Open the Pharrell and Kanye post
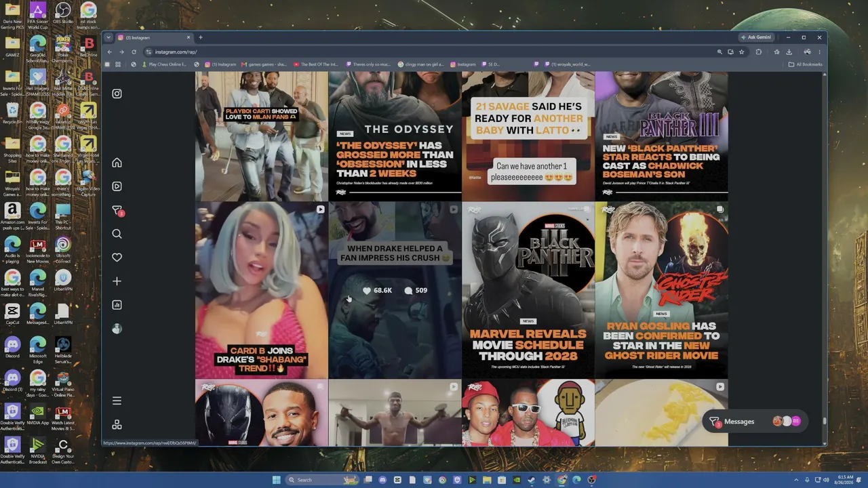The image size is (868, 488). pyautogui.click(x=528, y=413)
